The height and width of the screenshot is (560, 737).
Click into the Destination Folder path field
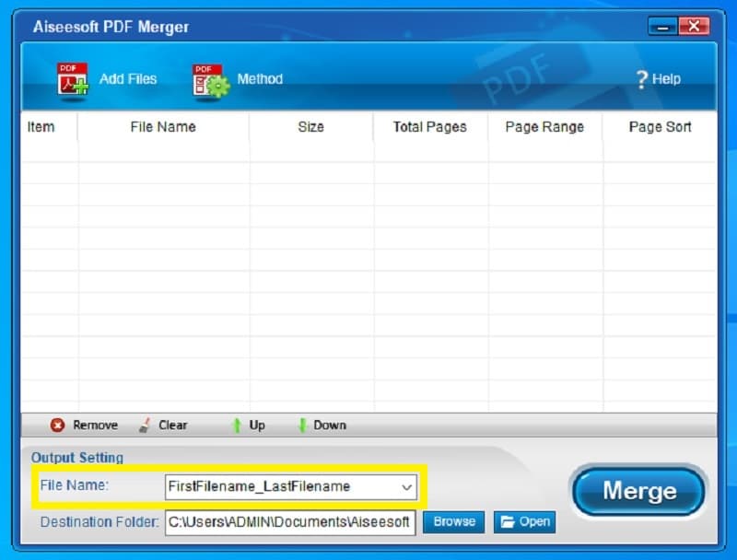pos(289,522)
